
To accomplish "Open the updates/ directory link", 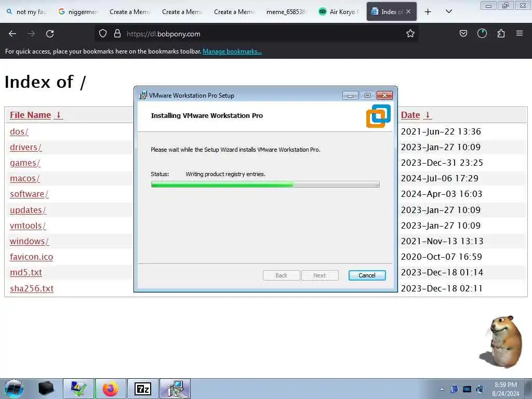I will tap(28, 210).
